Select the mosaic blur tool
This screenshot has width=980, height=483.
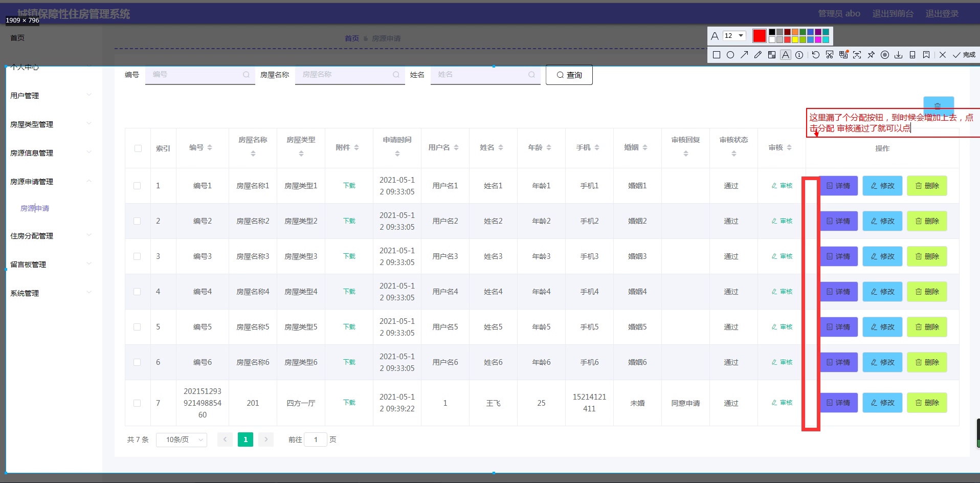[x=772, y=55]
